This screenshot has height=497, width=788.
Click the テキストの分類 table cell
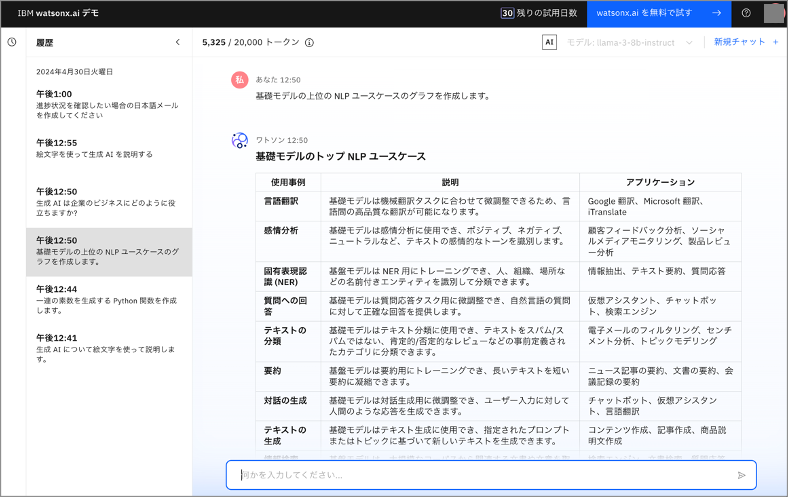coord(288,341)
